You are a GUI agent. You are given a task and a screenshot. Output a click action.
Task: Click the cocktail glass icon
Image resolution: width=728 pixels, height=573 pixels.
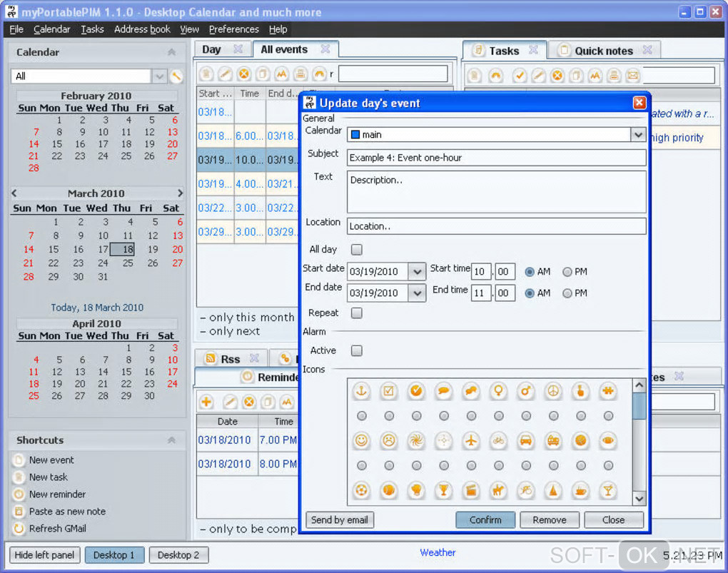(x=607, y=490)
